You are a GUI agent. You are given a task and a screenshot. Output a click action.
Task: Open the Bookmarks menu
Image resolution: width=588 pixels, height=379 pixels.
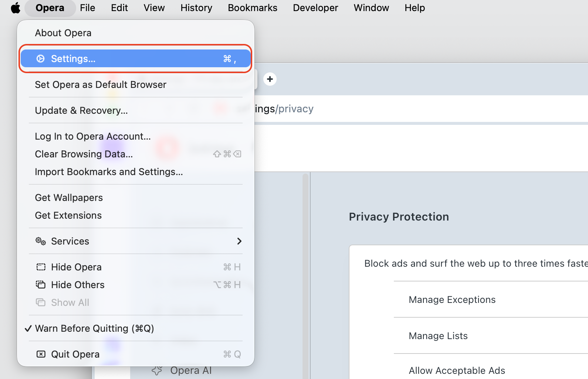(253, 8)
